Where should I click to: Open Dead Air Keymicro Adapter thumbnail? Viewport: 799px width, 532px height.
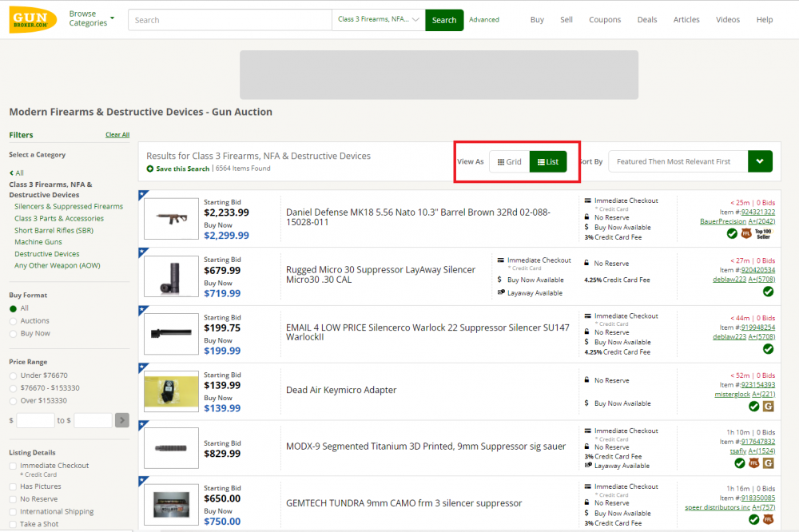coord(171,391)
